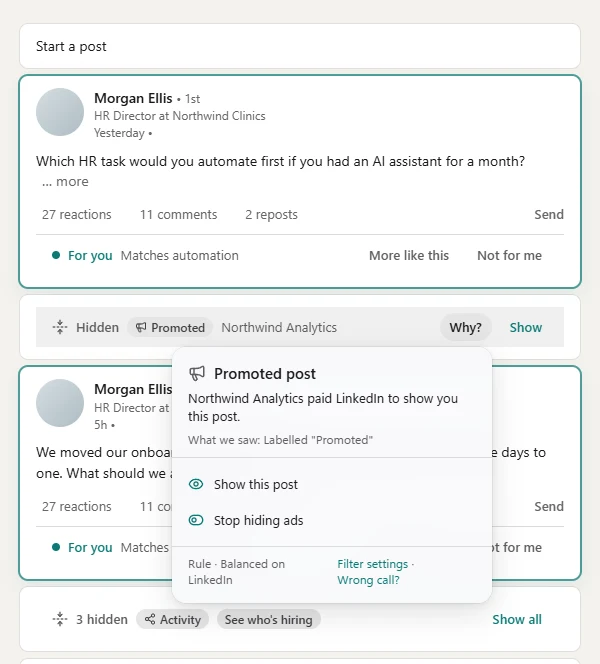Viewport: 600px width, 664px height.
Task: Open 11 comments on AI assistant post
Action: click(178, 215)
